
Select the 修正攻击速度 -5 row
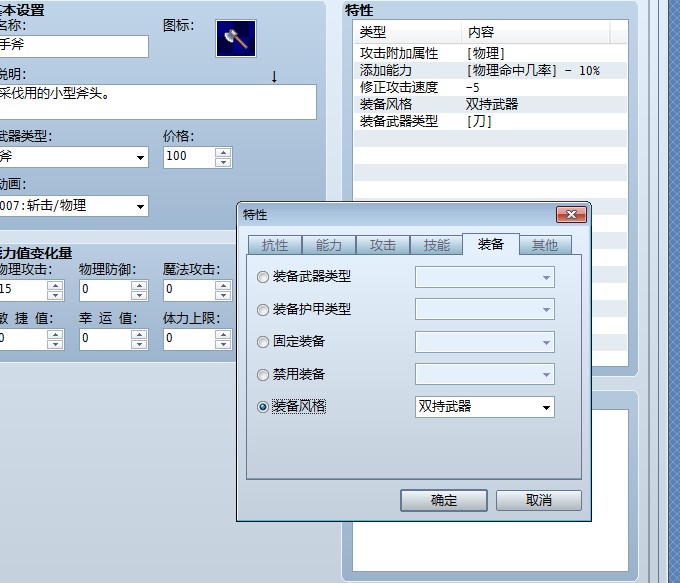click(490, 87)
